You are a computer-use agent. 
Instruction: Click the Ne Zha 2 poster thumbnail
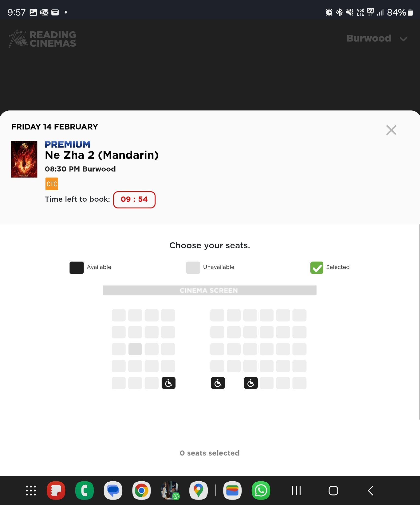(24, 159)
